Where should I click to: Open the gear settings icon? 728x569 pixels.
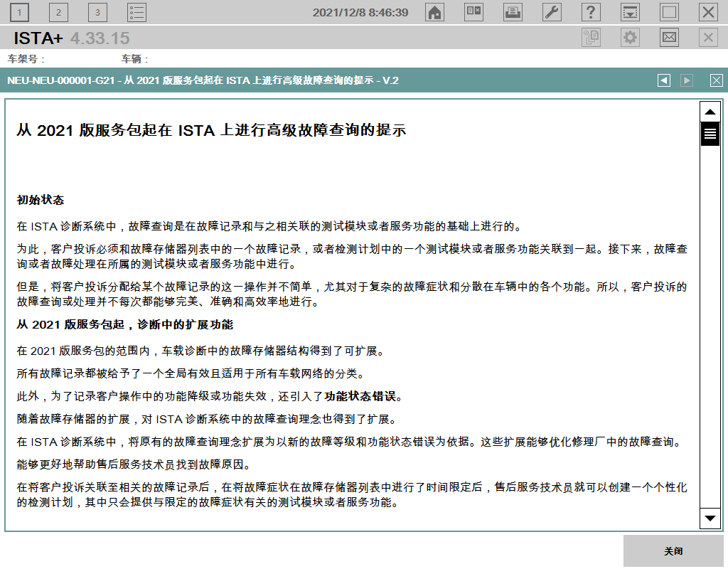tap(630, 37)
